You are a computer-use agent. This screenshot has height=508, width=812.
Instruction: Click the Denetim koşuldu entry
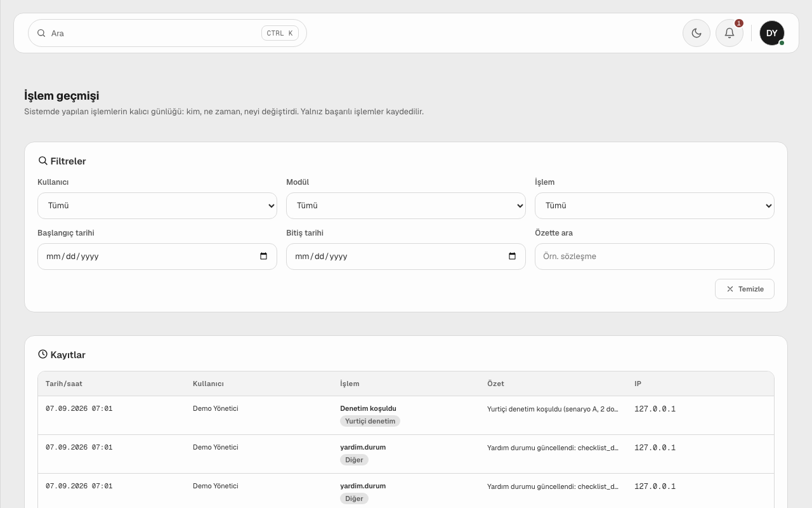point(368,408)
